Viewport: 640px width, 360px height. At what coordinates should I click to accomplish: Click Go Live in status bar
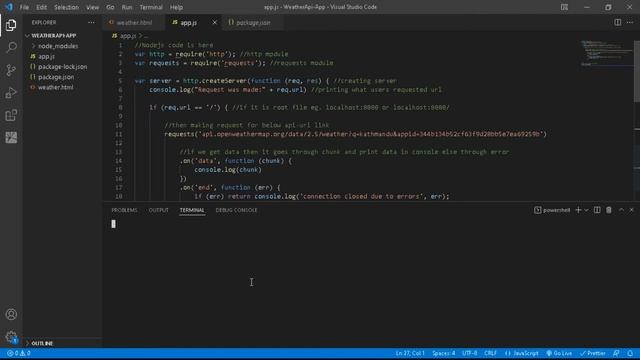click(x=559, y=353)
